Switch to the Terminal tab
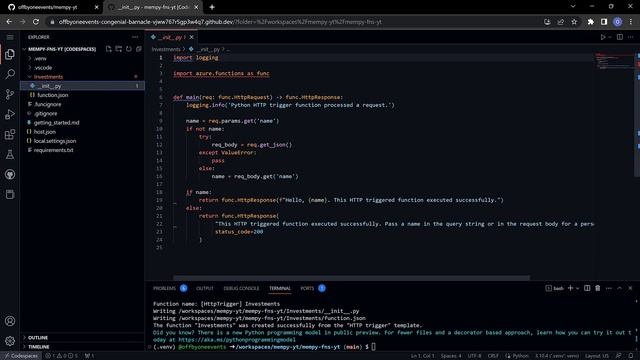 pos(280,288)
